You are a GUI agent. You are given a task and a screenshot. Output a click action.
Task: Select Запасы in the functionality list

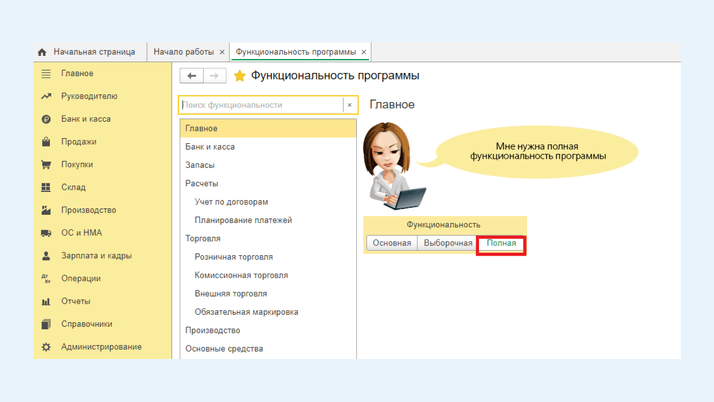(268, 165)
